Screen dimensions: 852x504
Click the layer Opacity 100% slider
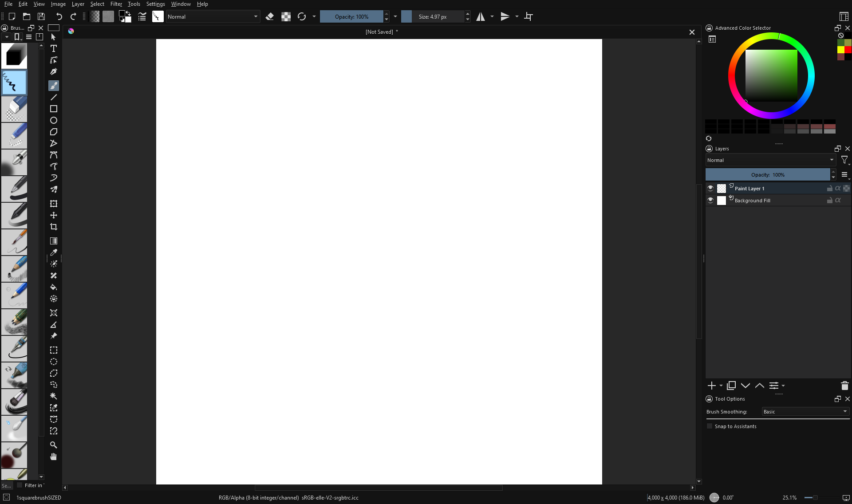(768, 175)
